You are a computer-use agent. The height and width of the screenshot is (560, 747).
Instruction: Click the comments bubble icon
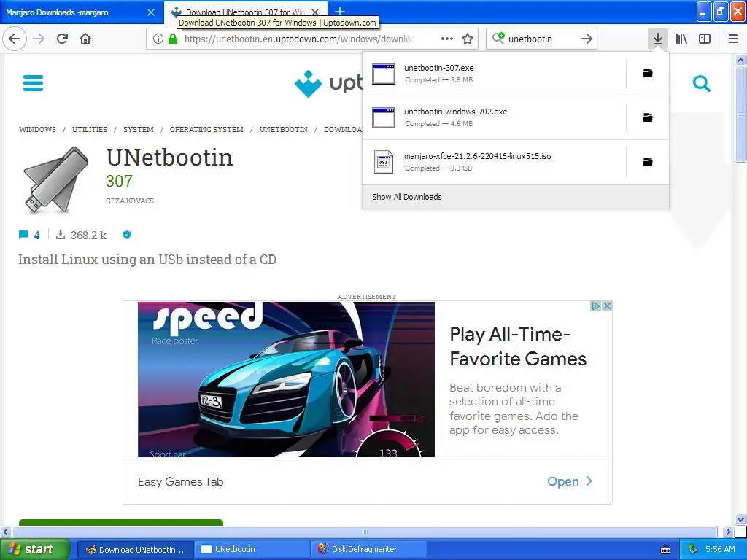click(23, 234)
